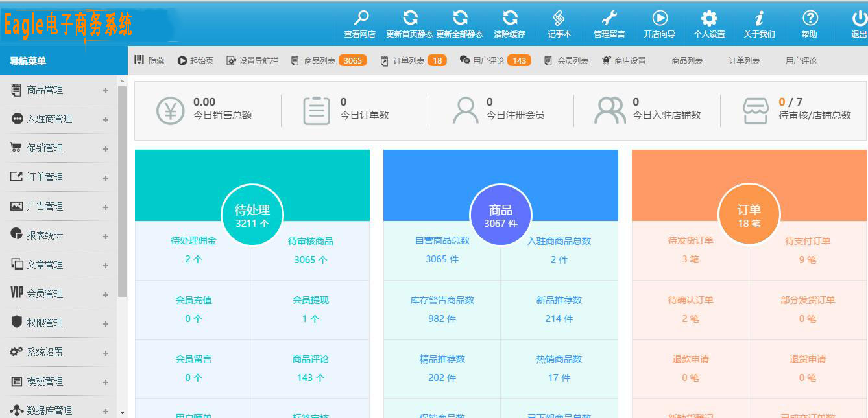Open the 记事本 notebook icon
Image resolution: width=868 pixels, height=418 pixels.
coord(559,18)
